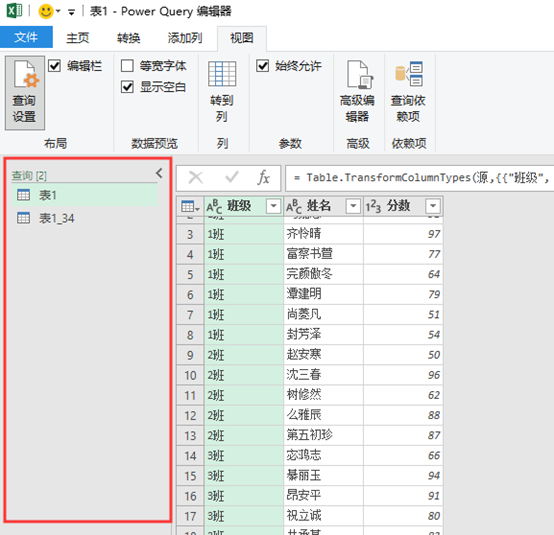Screen dimensions: 554x535
Task: Open the 查询依赖项 dependencies view
Action: (408, 91)
